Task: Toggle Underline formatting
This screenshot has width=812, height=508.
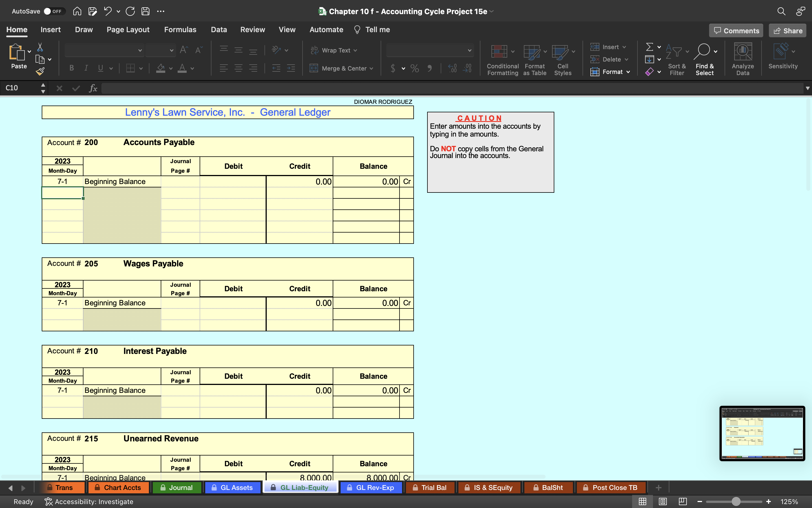Action: [100, 68]
